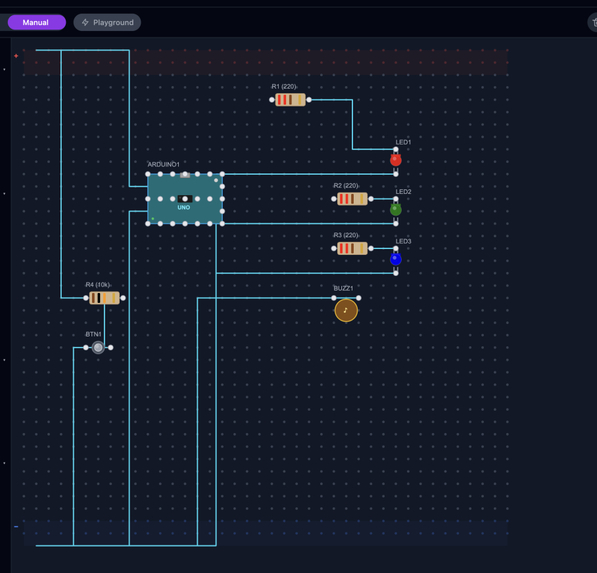Click right pin of BUZZ1 buzzer

[358, 298]
